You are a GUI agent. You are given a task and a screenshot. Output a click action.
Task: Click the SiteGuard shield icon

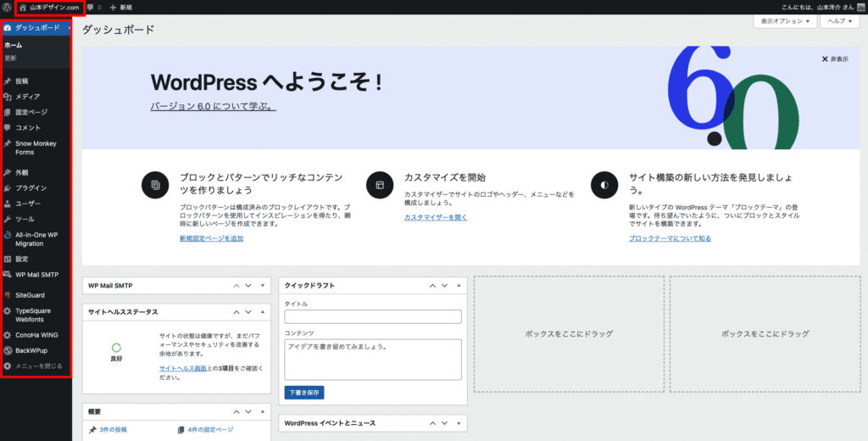7,295
